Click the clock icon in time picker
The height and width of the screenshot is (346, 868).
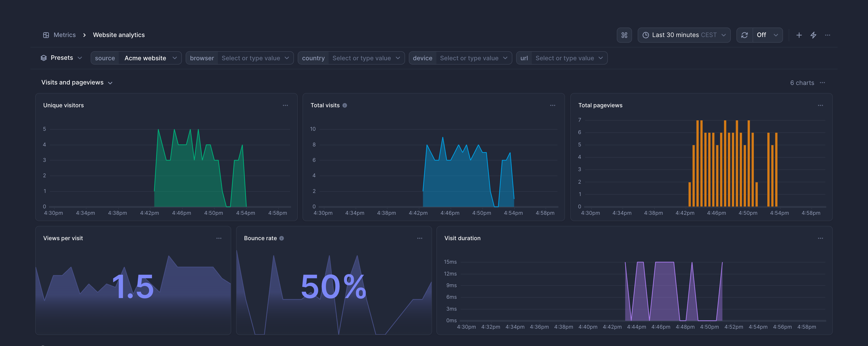point(646,35)
